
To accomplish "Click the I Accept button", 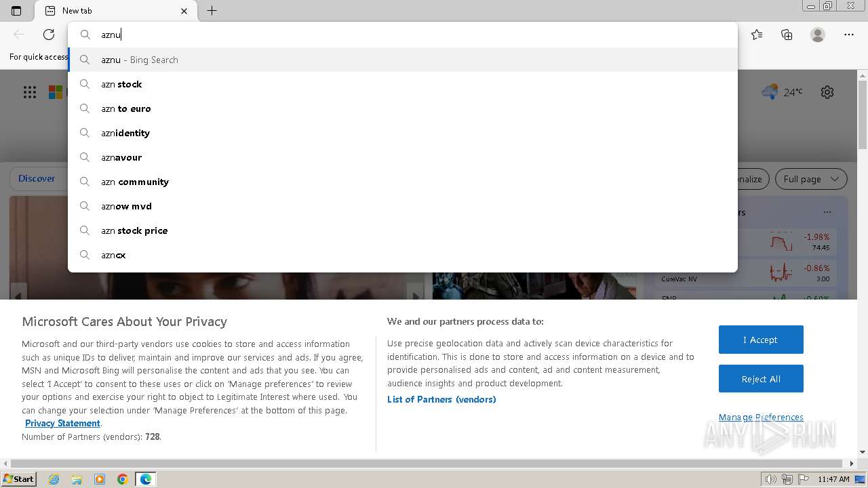I will point(761,340).
